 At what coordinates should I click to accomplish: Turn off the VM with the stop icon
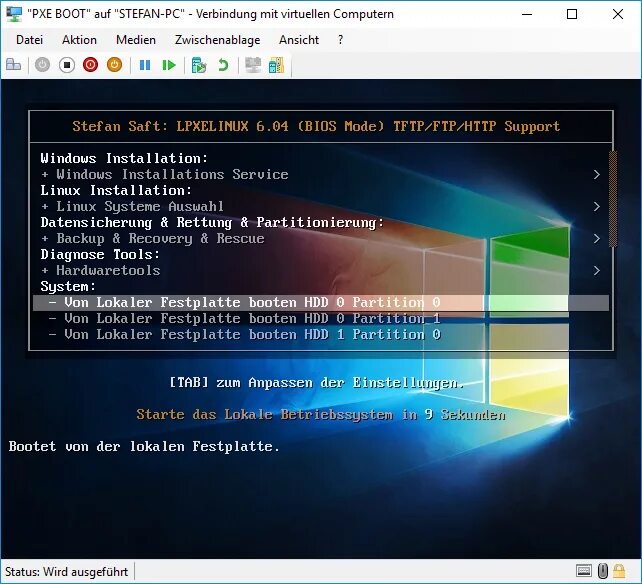pyautogui.click(x=67, y=65)
